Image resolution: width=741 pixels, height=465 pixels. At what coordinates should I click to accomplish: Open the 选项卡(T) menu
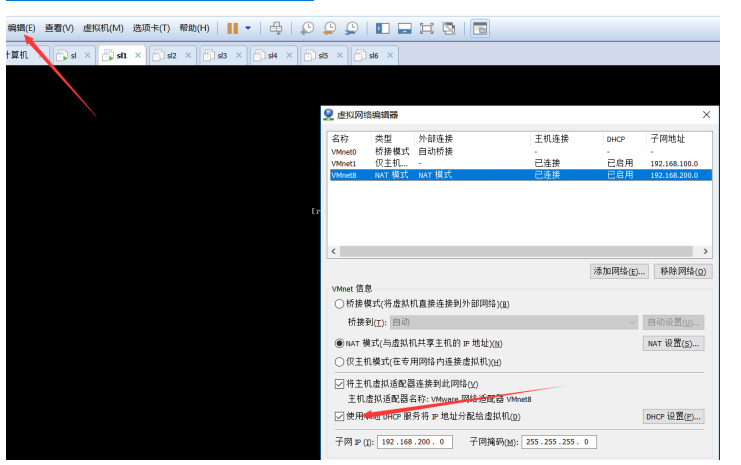point(151,28)
